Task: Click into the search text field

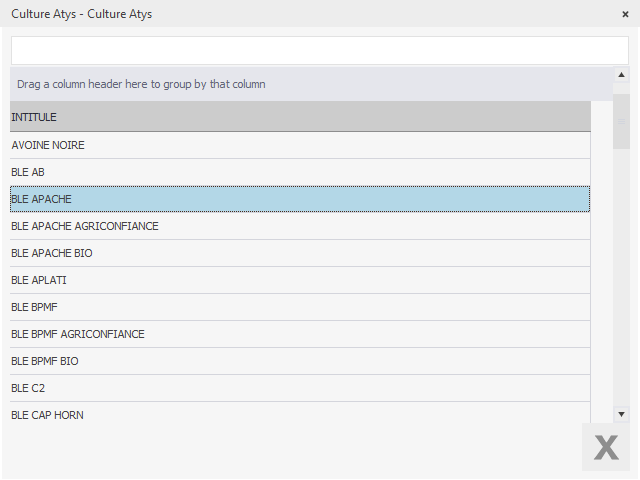Action: click(x=319, y=51)
